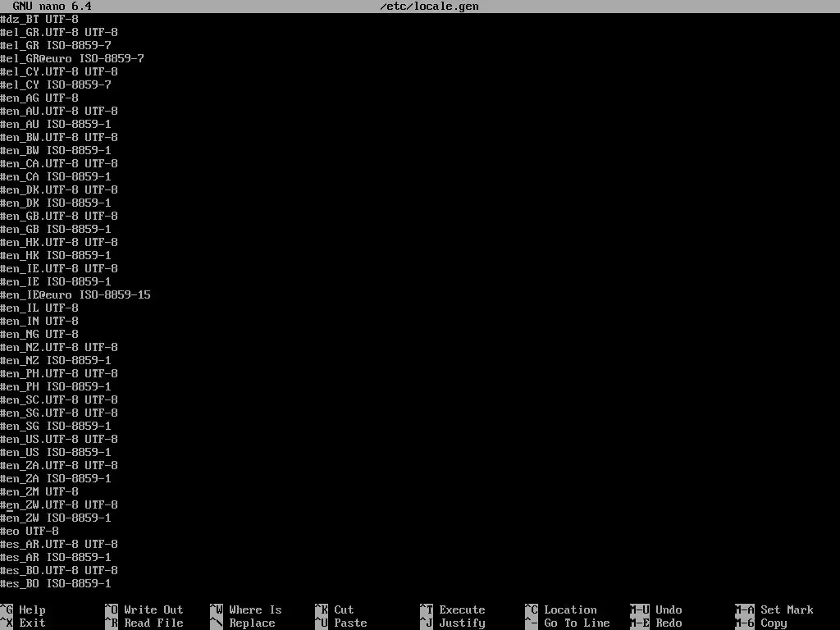
Task: Place cursor on line #en_AU.UTF-8 UTF-8
Action: 59,111
